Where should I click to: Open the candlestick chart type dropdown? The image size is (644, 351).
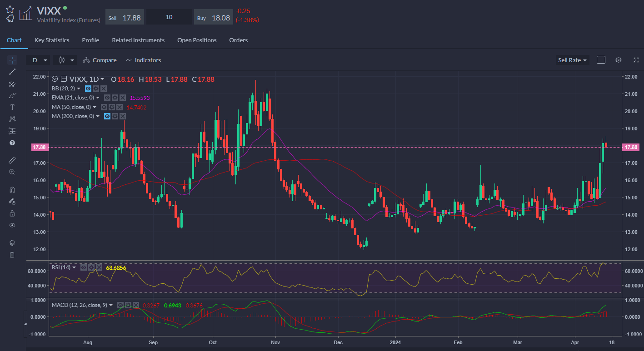(65, 60)
